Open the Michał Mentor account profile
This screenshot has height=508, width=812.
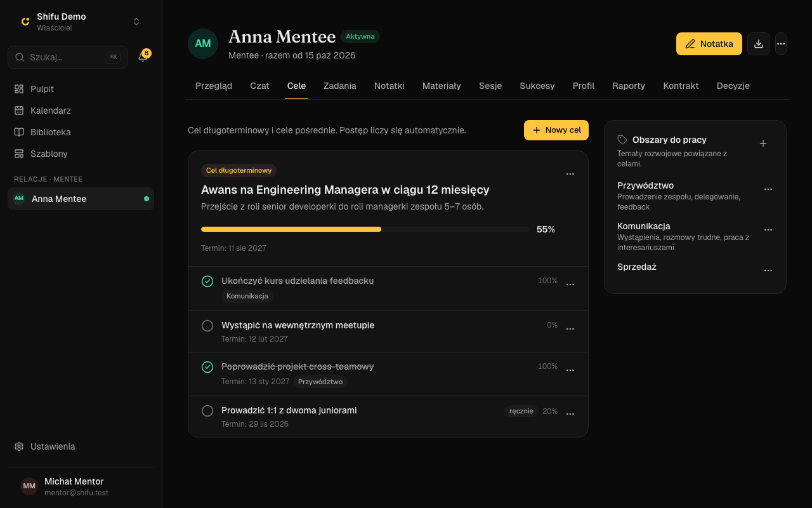coord(81,487)
